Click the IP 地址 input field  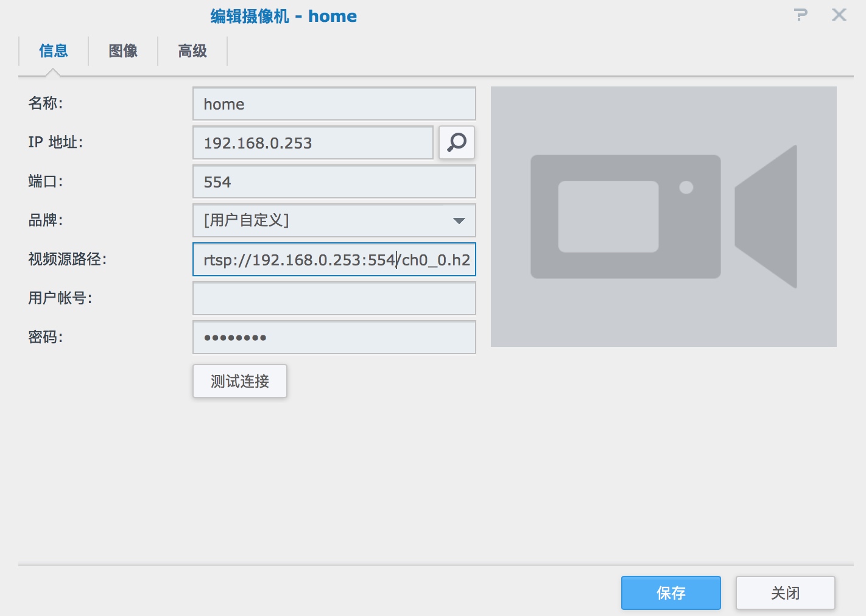313,142
